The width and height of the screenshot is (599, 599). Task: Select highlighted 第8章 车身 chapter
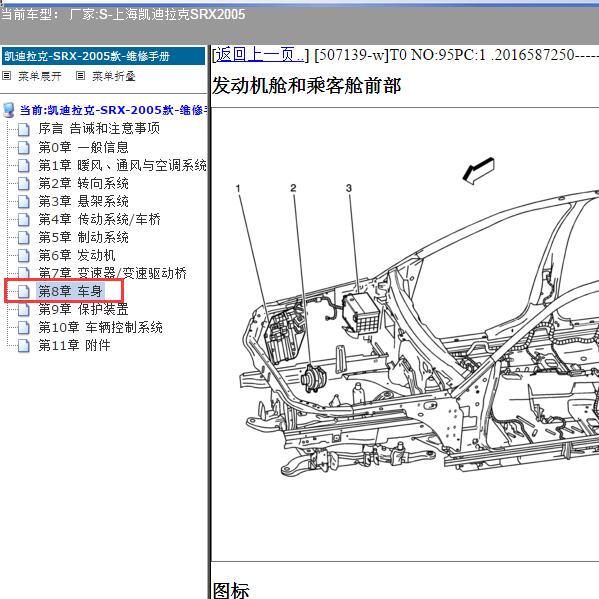[x=70, y=291]
